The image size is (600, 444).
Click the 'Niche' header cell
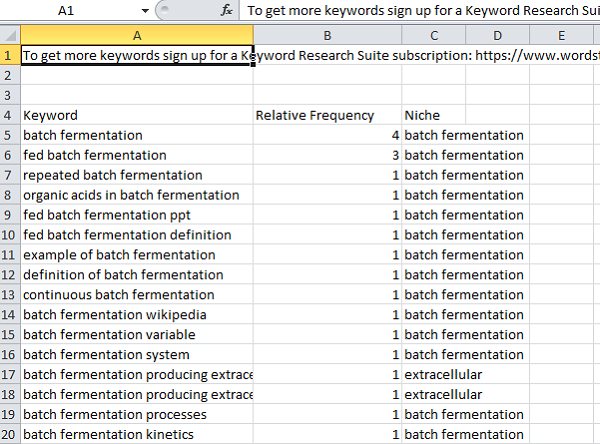tap(434, 115)
